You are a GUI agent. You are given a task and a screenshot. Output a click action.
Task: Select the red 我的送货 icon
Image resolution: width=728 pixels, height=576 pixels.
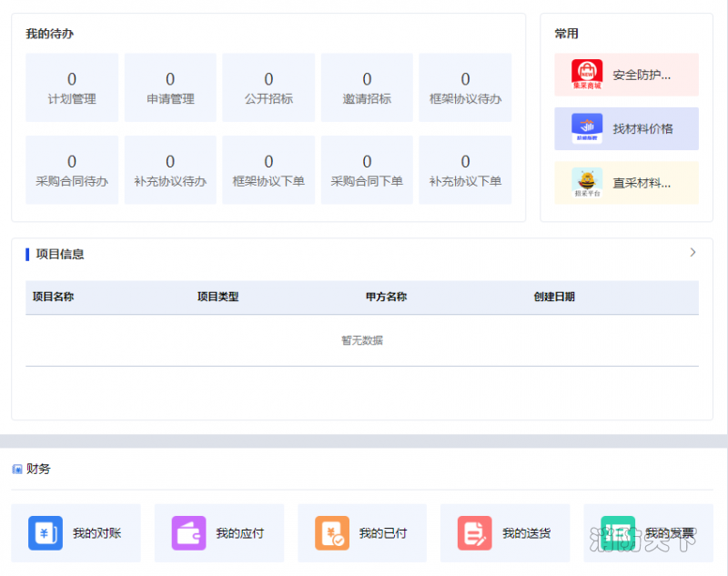click(474, 533)
